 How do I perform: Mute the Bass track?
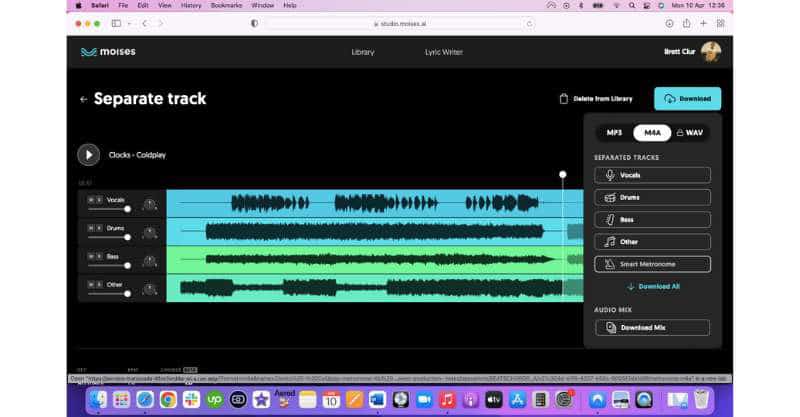click(91, 256)
